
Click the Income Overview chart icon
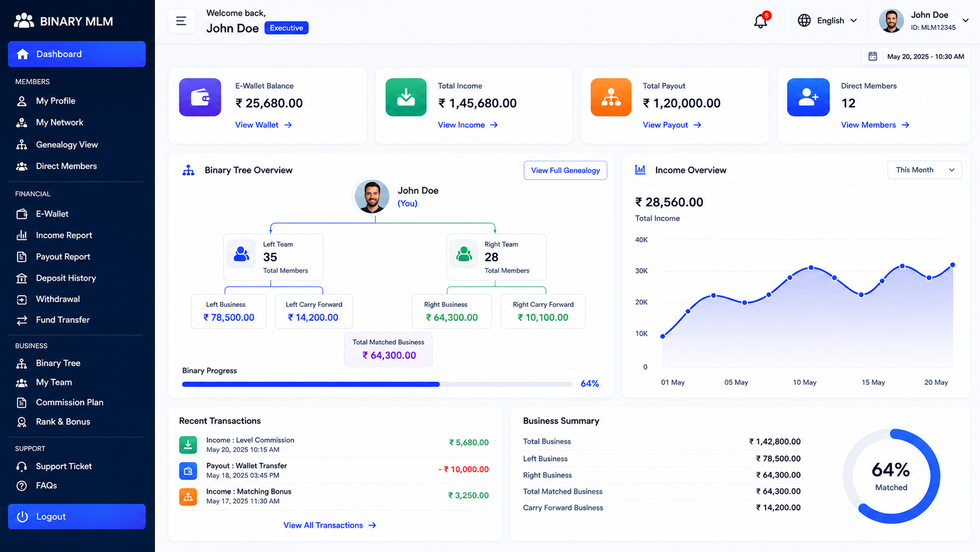(x=641, y=170)
